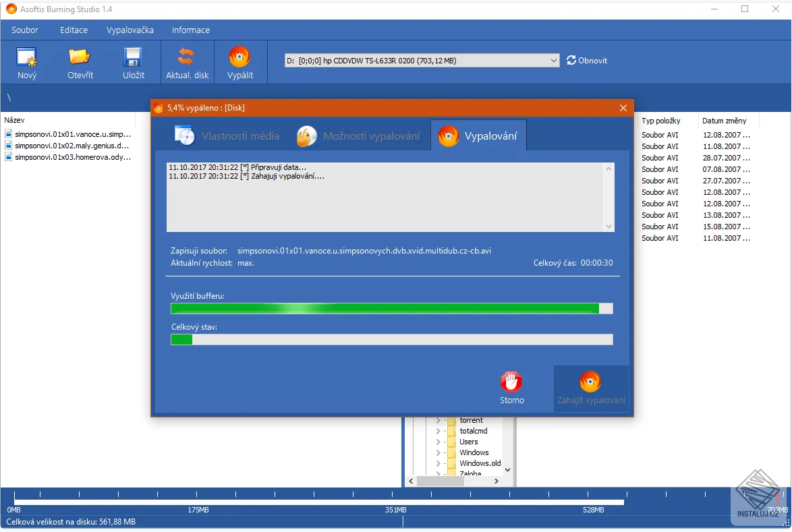Screen dimensions: 792x532
Task: Select the Vypalování tab
Action: (478, 136)
